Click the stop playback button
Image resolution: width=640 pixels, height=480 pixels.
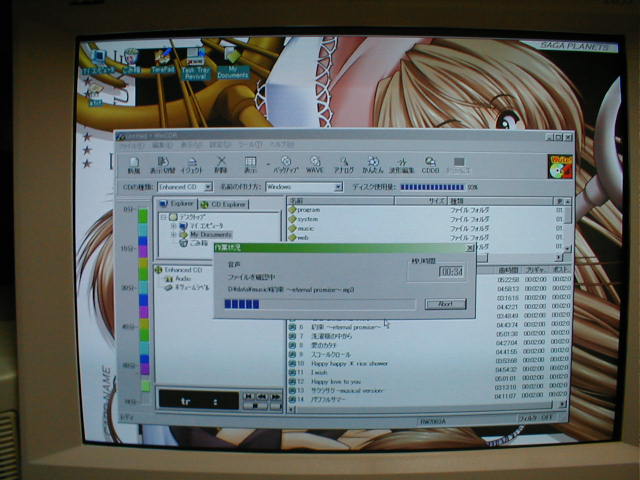[255, 405]
